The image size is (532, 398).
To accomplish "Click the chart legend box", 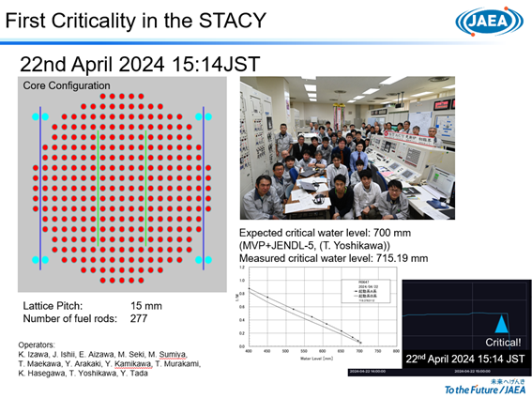I will click(x=366, y=291).
